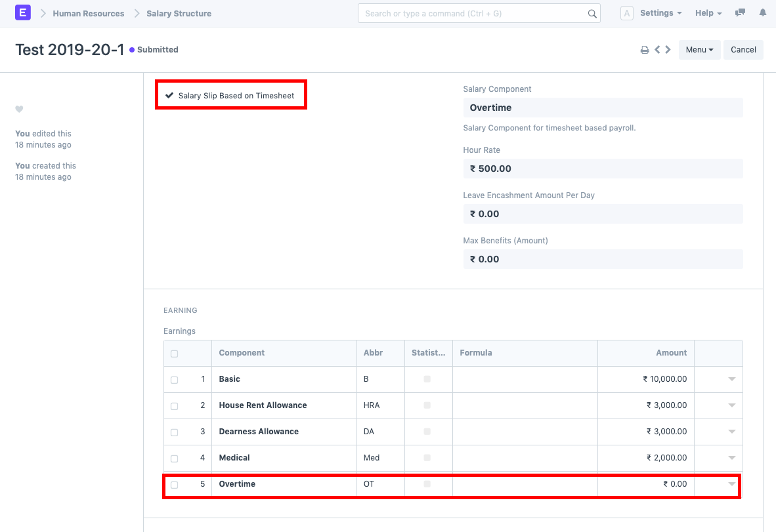Click the Salary Structure breadcrumb link
This screenshot has height=532, width=776.
tap(179, 14)
